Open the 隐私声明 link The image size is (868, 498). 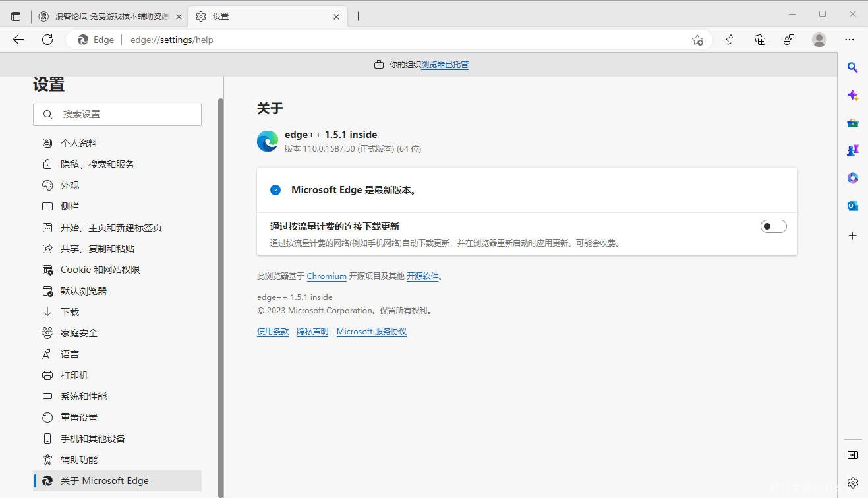pos(312,332)
